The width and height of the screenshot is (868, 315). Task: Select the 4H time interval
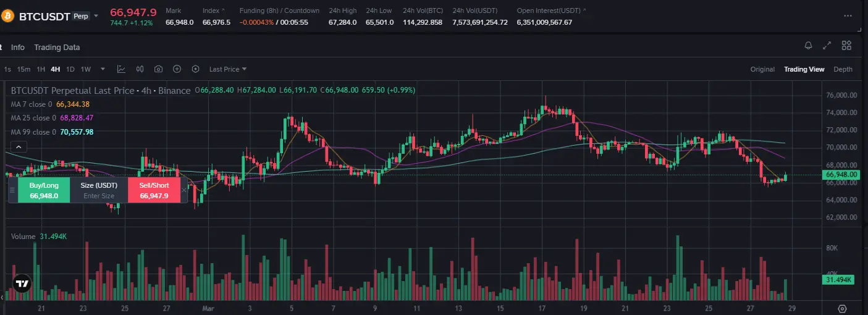(x=56, y=69)
